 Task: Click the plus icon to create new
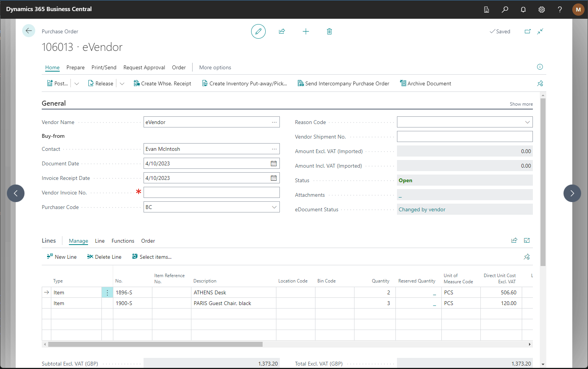click(x=305, y=31)
